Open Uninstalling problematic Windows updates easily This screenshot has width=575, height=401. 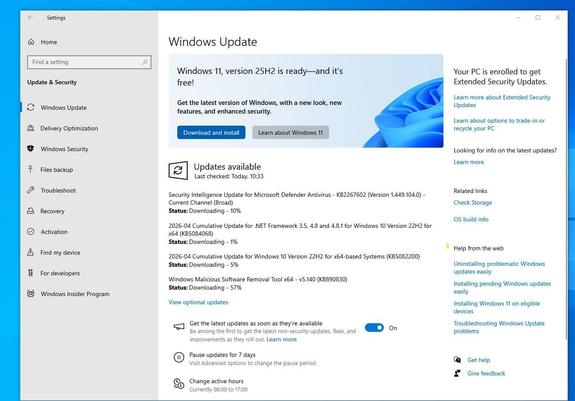(x=499, y=268)
